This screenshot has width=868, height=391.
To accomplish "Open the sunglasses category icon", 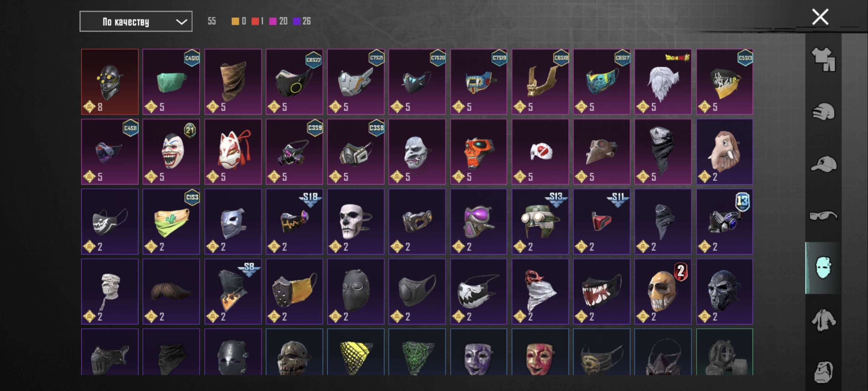I will (x=823, y=216).
